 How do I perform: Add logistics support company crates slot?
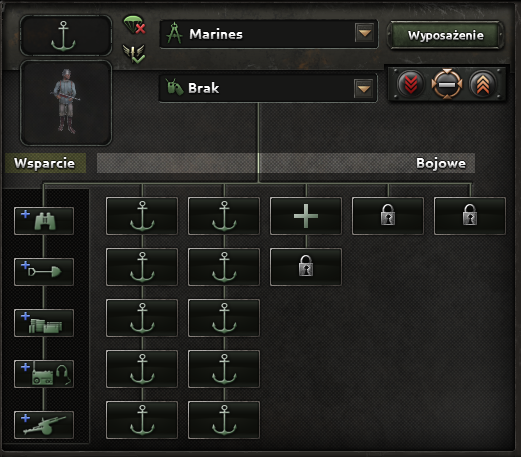coord(44,323)
